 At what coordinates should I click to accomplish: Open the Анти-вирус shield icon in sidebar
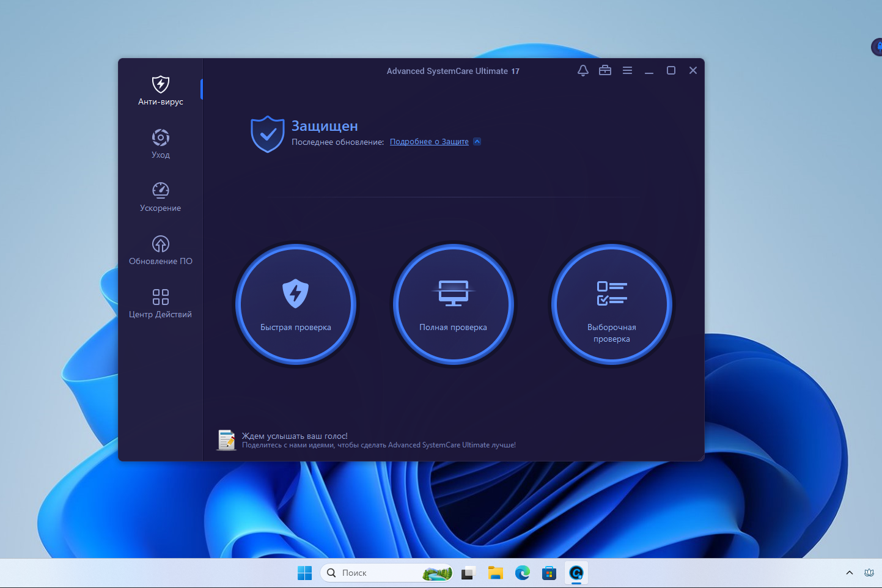click(160, 85)
